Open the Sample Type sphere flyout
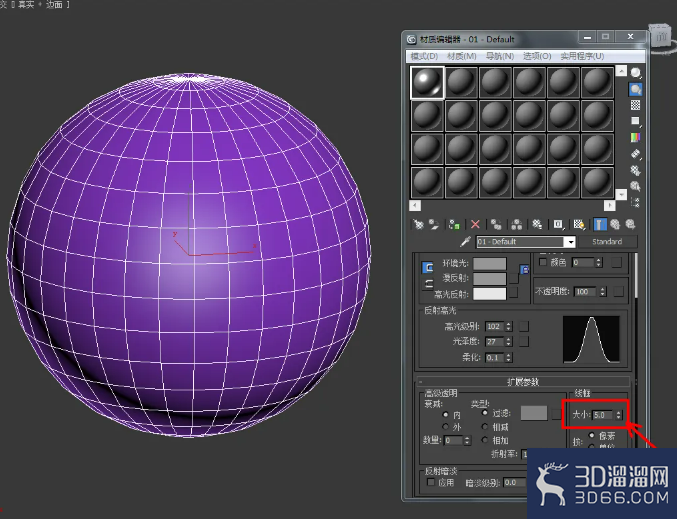 [x=636, y=73]
